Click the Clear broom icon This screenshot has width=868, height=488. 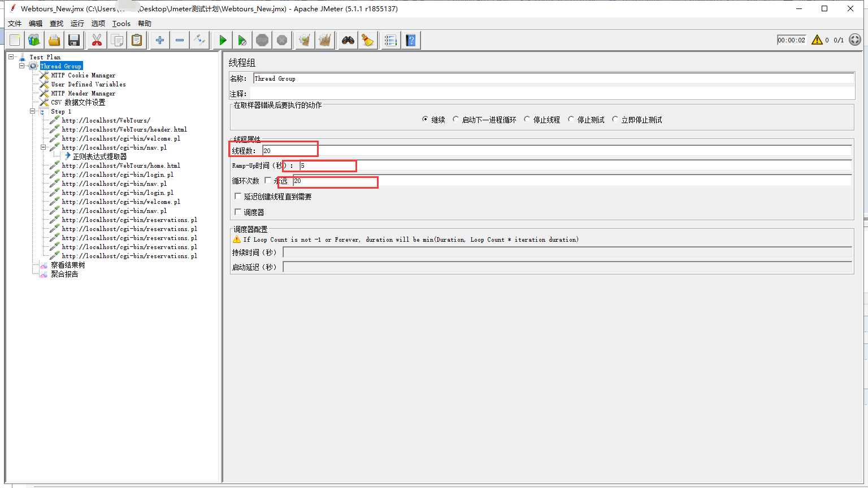[x=305, y=40]
